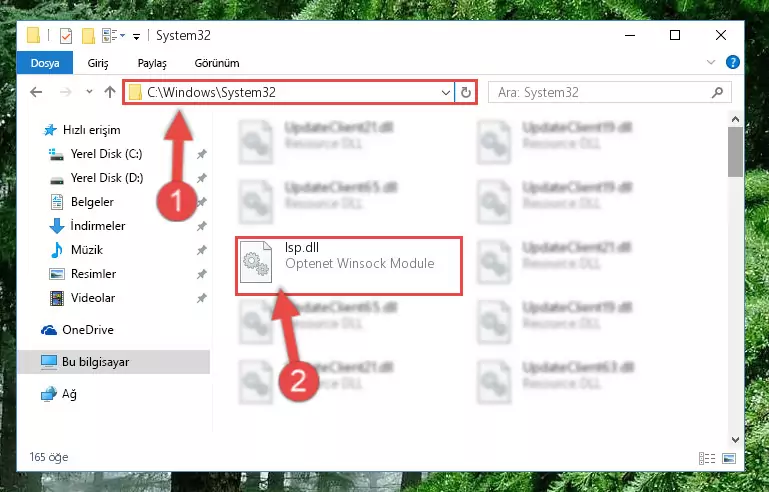Open recent locations dropdown arrow
Viewport: 769px width, 492px height.
(x=89, y=92)
